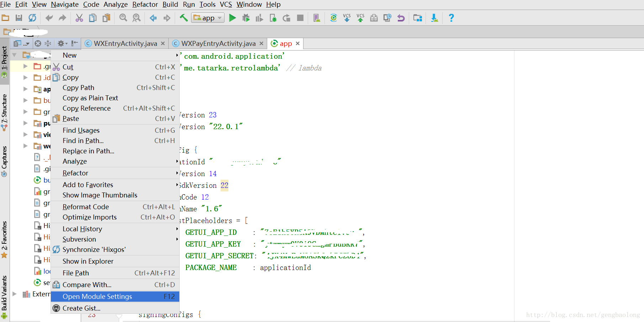This screenshot has width=644, height=322.
Task: Select Open Module Settings in context menu
Action: [x=115, y=296]
